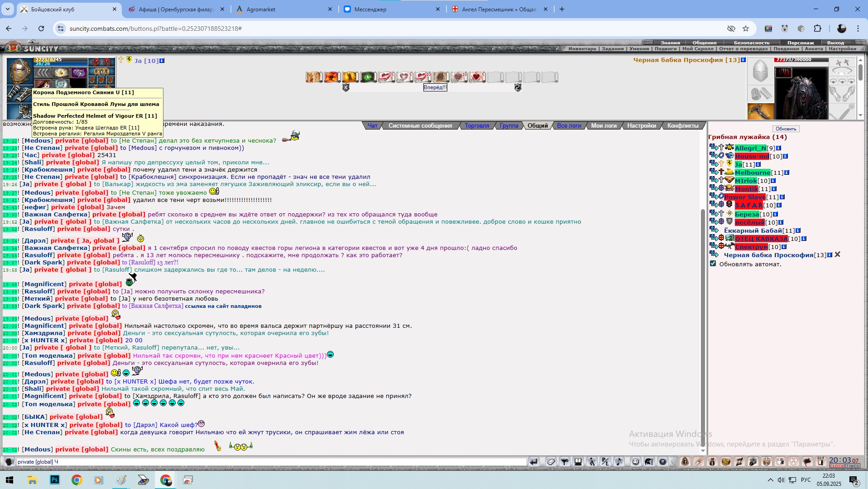Open the Мои логи tab

604,126
